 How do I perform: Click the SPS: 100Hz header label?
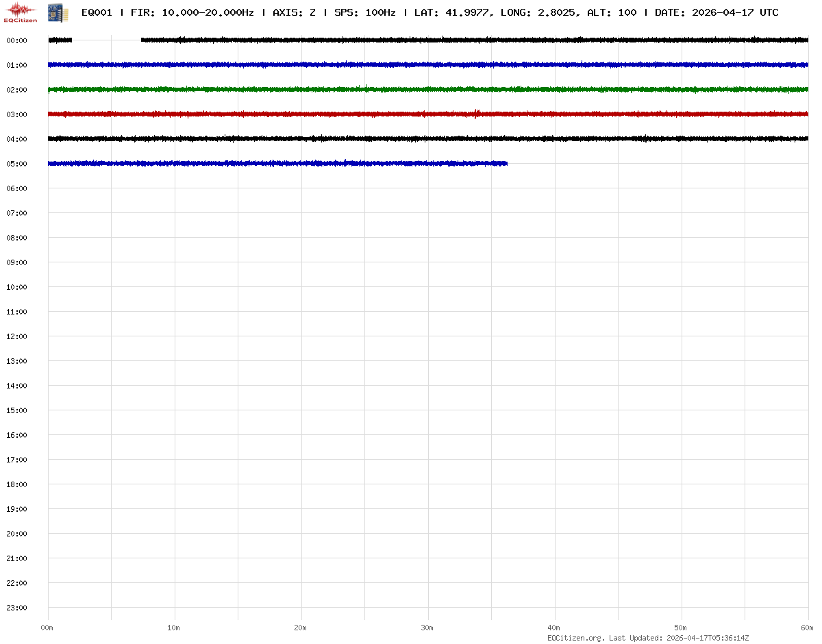click(x=364, y=12)
